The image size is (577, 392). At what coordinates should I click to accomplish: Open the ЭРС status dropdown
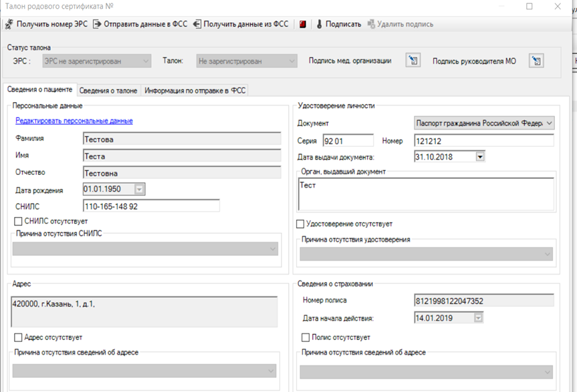click(97, 61)
